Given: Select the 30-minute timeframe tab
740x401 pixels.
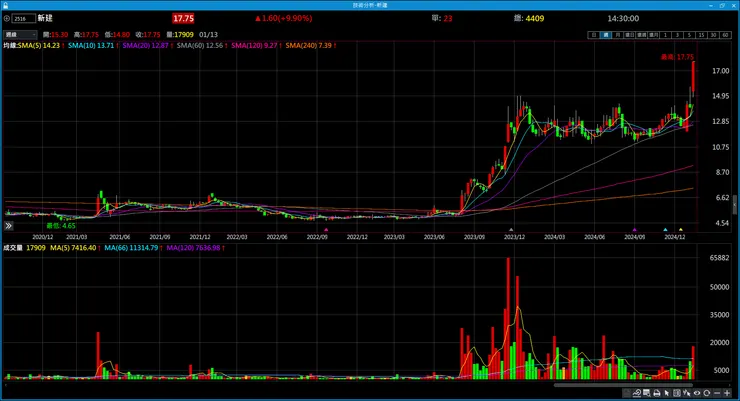Looking at the screenshot, I should coord(713,35).
